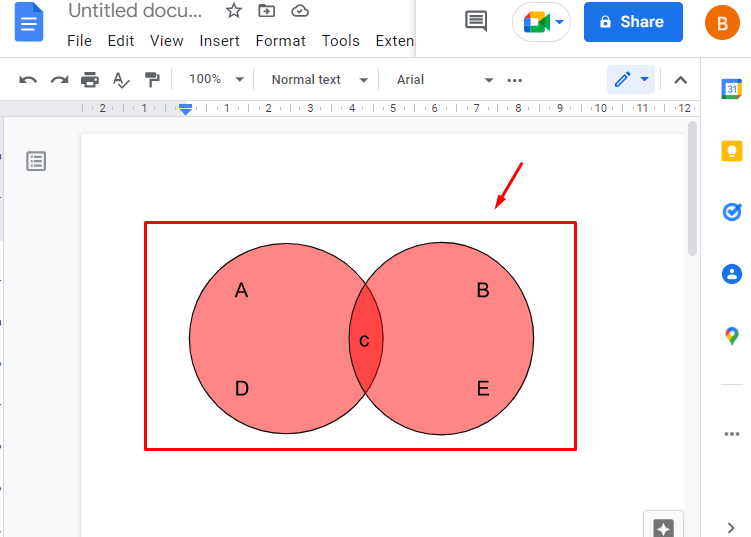Click the Explore button
The height and width of the screenshot is (537, 751).
663,526
